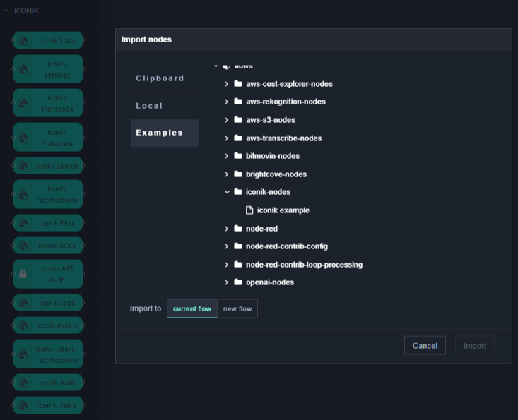Switch import target to new flow
Viewport: 518px width, 420px height.
237,308
